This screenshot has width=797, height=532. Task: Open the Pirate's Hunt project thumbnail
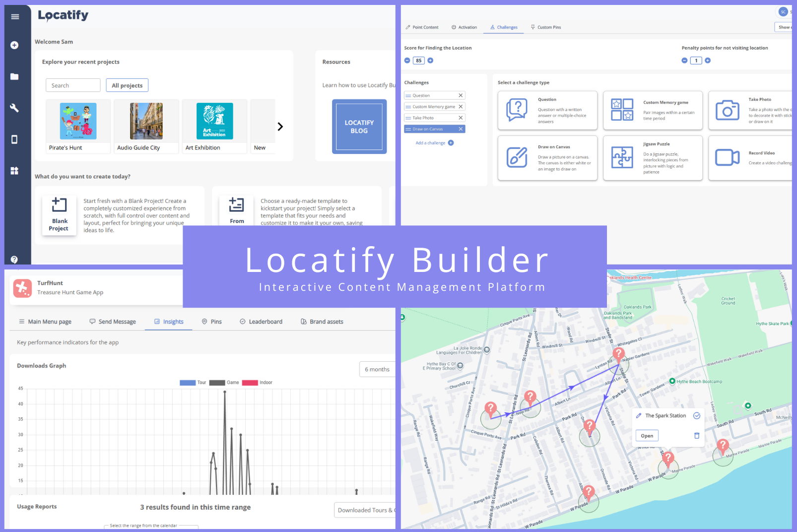tap(78, 122)
